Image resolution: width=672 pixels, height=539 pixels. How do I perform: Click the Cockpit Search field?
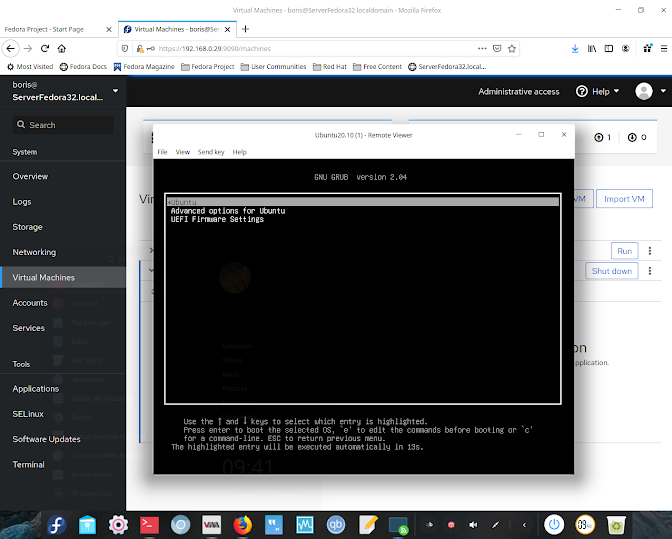[x=63, y=125]
